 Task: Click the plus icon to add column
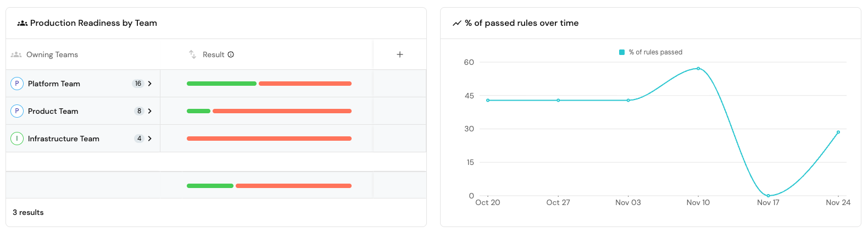(400, 54)
